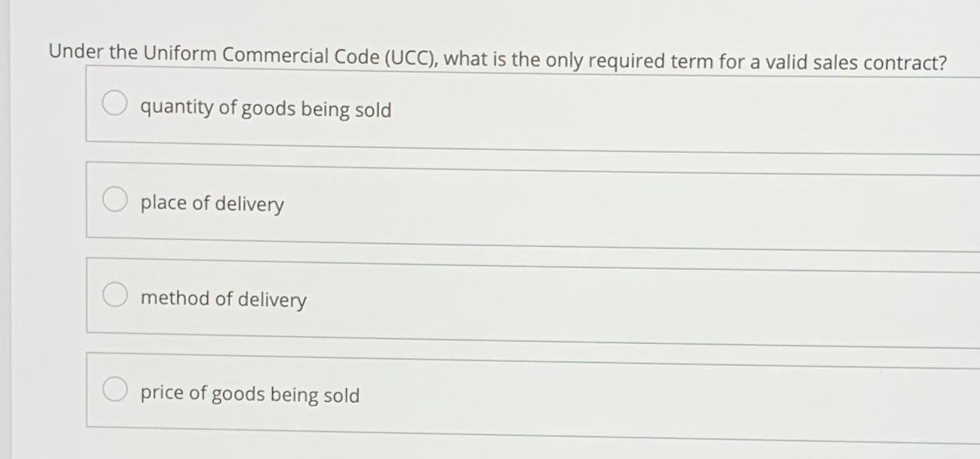Viewport: 980px width, 459px height.
Task: Click the 'price of goods being sold' text label
Action: click(250, 394)
